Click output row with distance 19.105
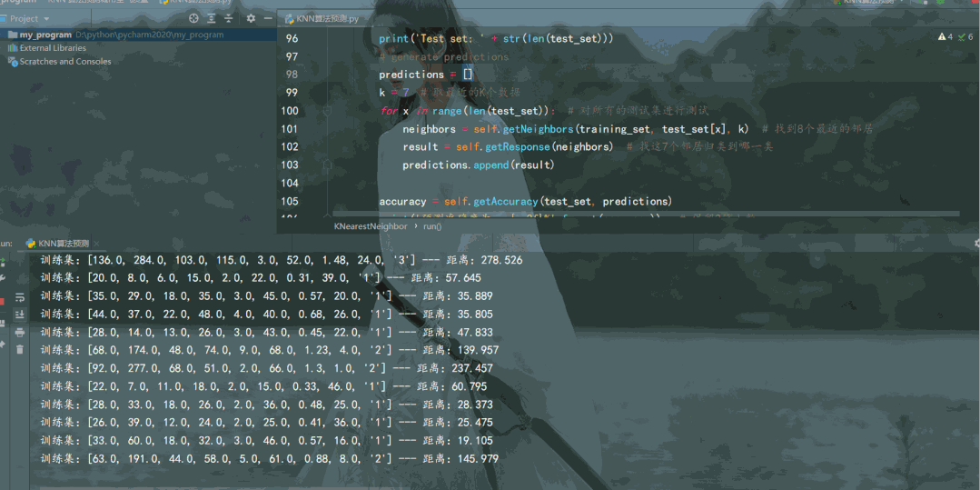 [x=266, y=441]
